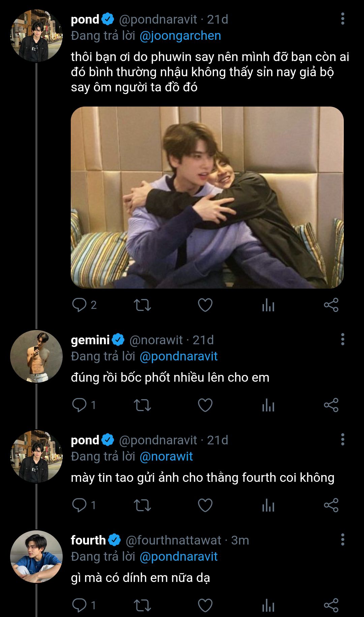Reply to pond's photo tweet

point(80,305)
